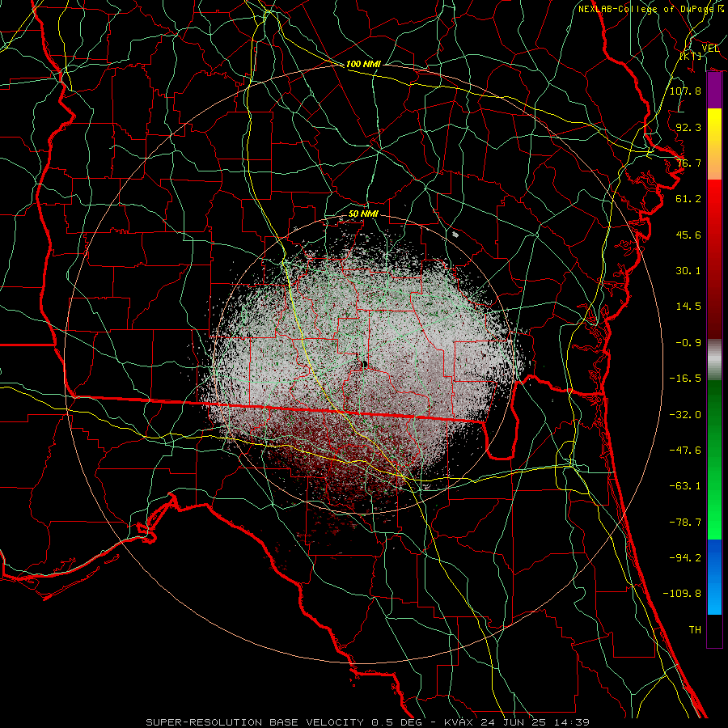Pick the red segment of the velocity color bar
The image size is (728, 728).
click(714, 259)
